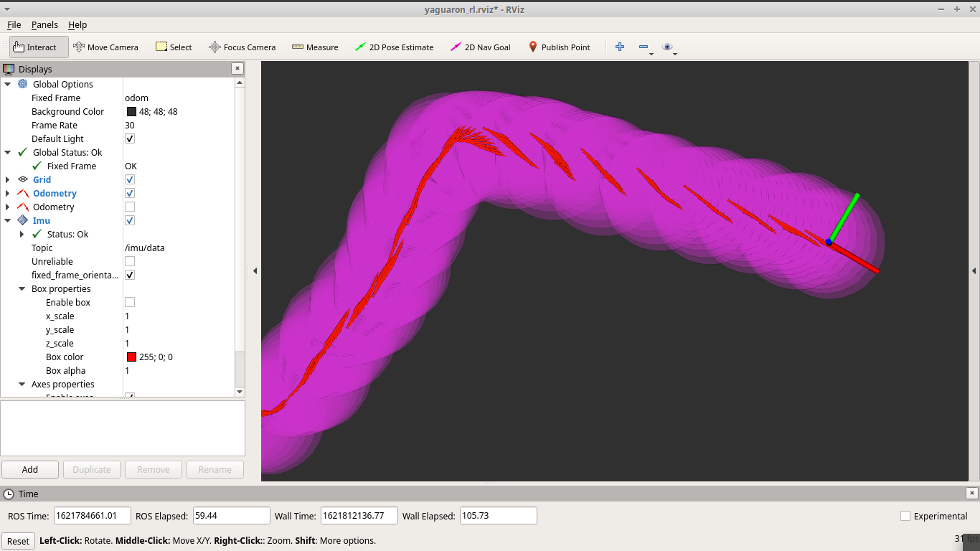Toggle the Default Light checkbox
Image resolution: width=980 pixels, height=551 pixels.
(130, 138)
